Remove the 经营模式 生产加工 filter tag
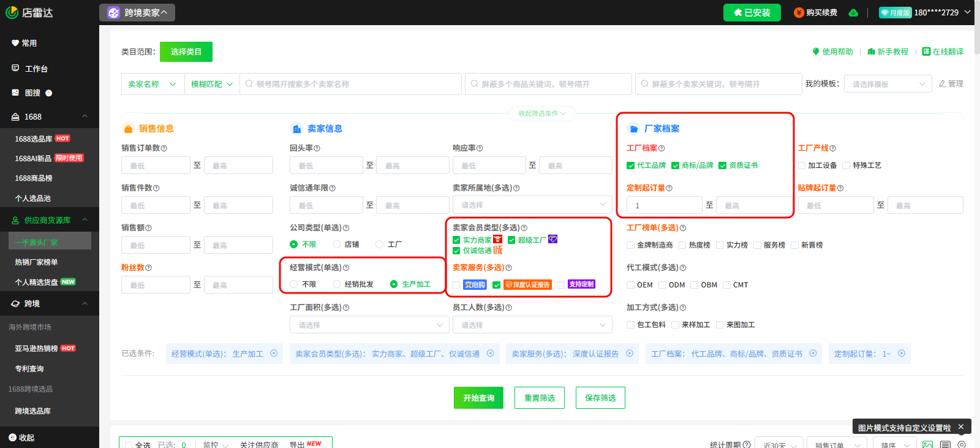980x448 pixels. point(274,354)
